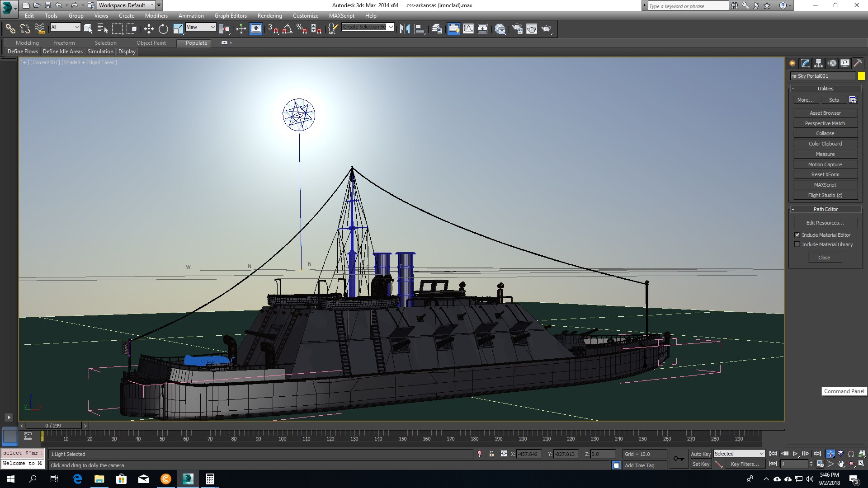Click the Asset Browser utility button
This screenshot has height=488, width=868.
(825, 113)
